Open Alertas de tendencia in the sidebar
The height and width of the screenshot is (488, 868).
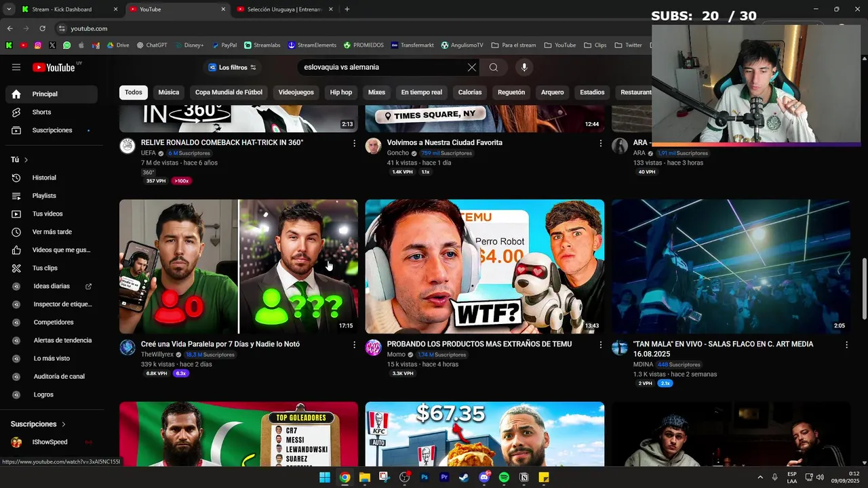tap(51, 340)
